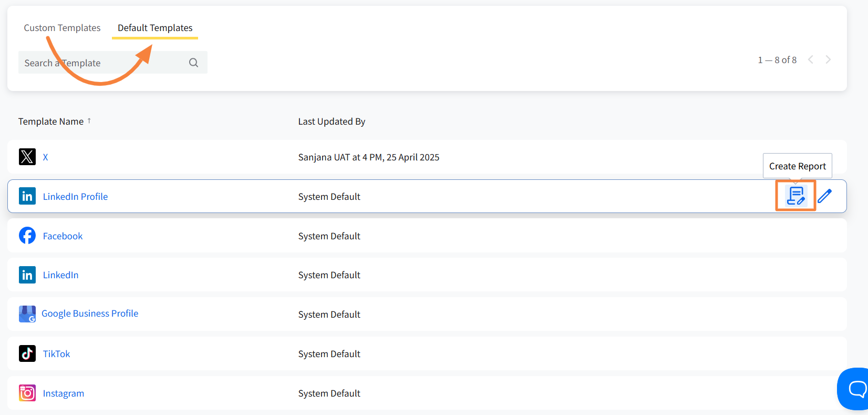Viewport: 868px width, 415px height.
Task: Open the Google Business Profile template link
Action: [x=90, y=313]
